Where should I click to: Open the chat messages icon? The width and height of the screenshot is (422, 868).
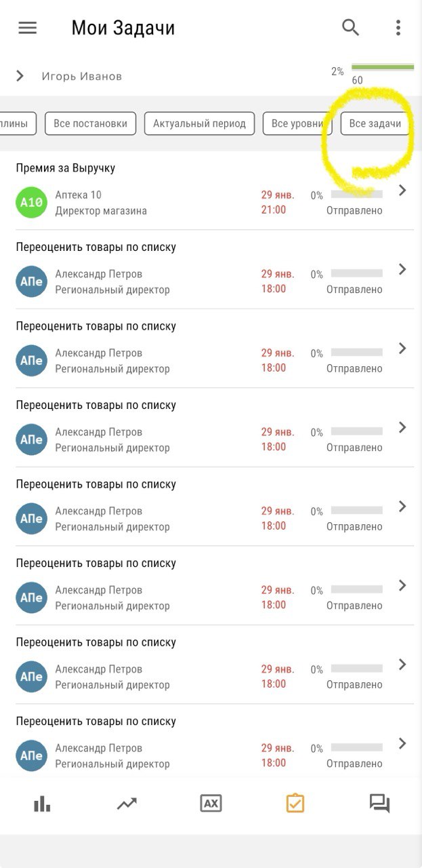point(379,804)
